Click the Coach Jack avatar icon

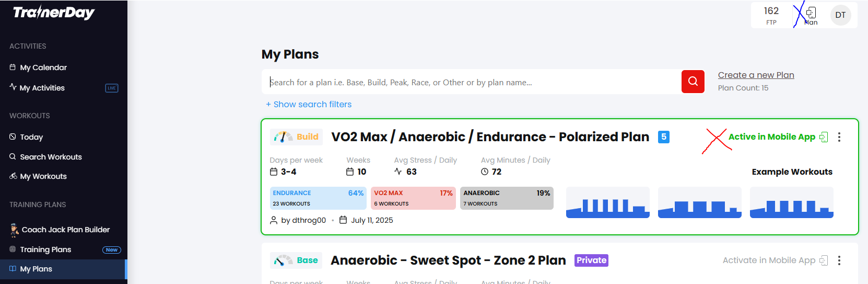[14, 230]
